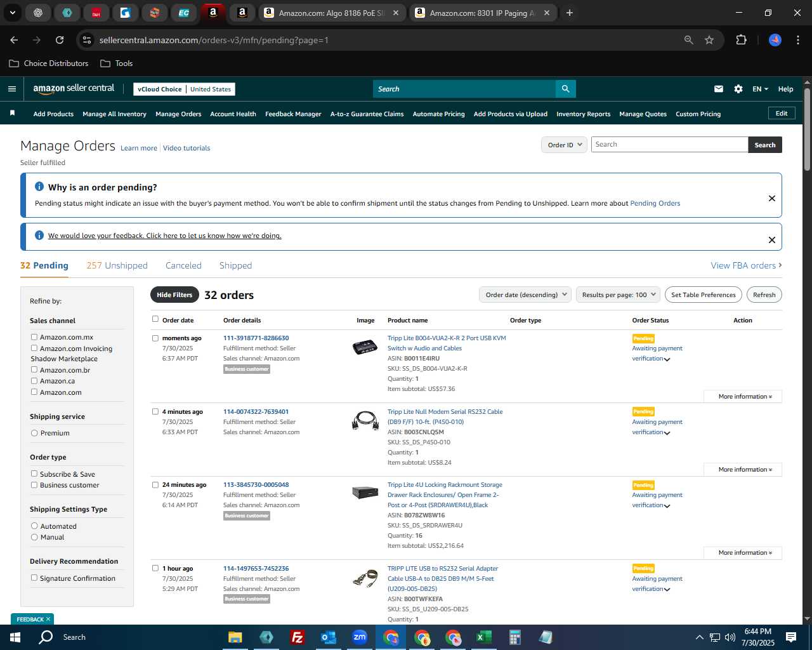Viewport: 812px width, 650px height.
Task: Open Windows Start menu
Action: click(15, 637)
